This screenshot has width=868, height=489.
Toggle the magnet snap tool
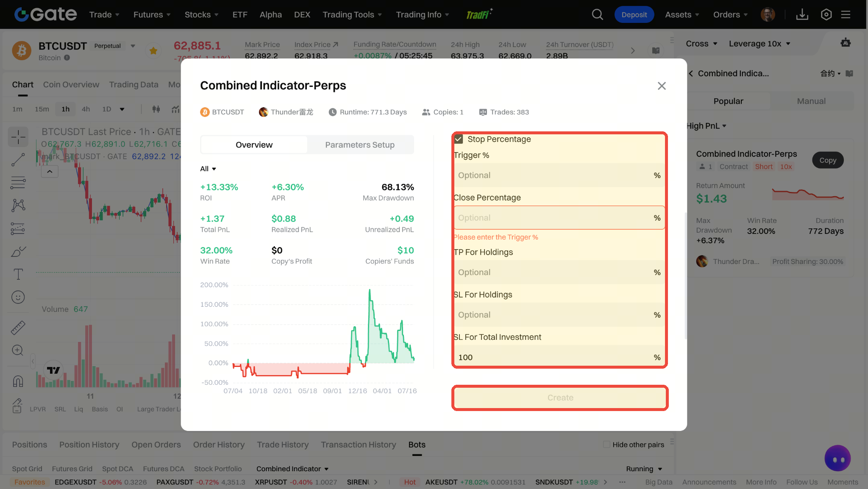18,381
